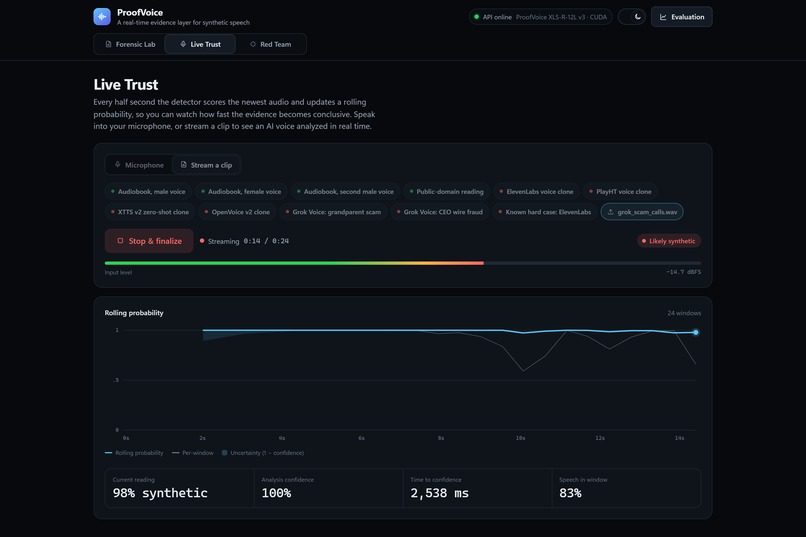The image size is (806, 537).
Task: Click the Microphone tab's mic icon
Action: tap(118, 164)
